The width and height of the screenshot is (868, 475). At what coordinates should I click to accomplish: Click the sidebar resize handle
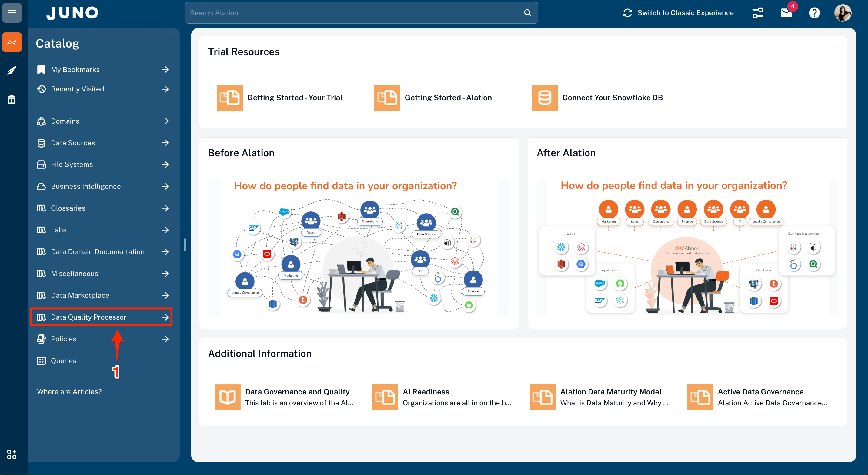[x=185, y=245]
